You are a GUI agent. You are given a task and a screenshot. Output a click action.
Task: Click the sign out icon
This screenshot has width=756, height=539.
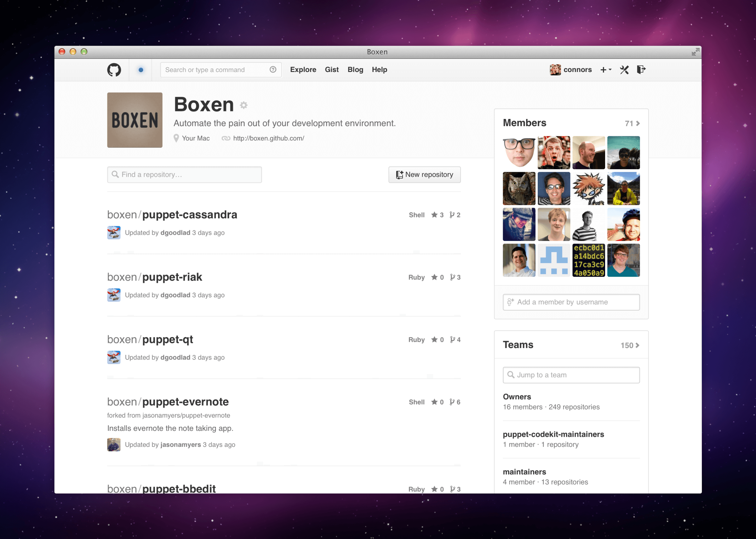[x=641, y=69]
